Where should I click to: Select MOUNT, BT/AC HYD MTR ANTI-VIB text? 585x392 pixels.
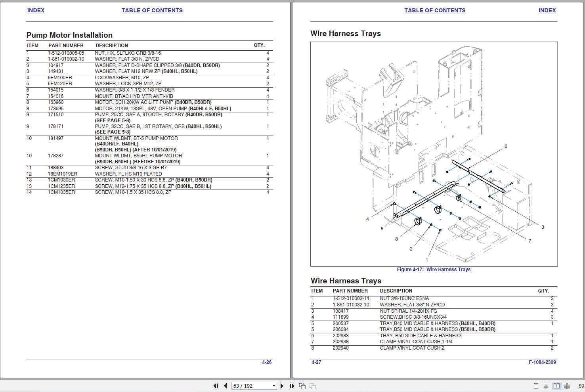tap(134, 96)
